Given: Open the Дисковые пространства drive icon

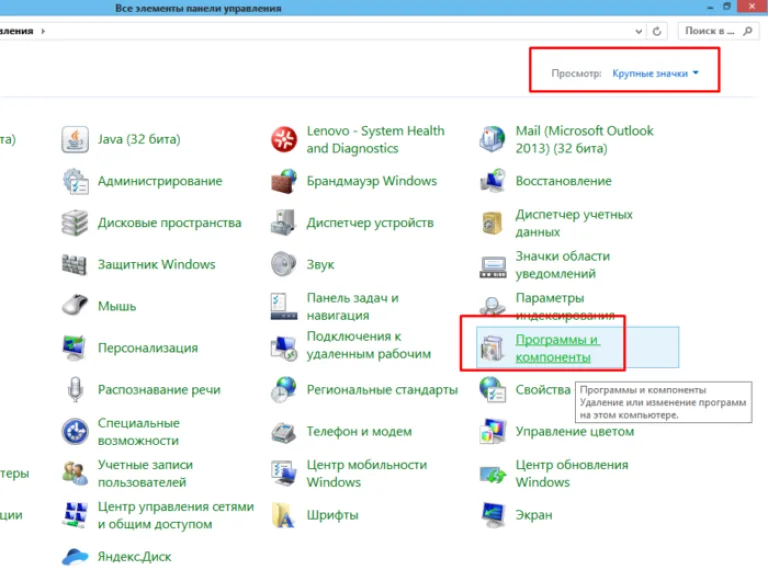Looking at the screenshot, I should [75, 223].
